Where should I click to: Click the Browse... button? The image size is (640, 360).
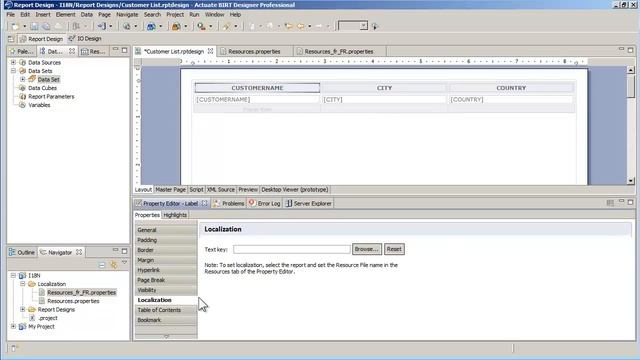(367, 249)
